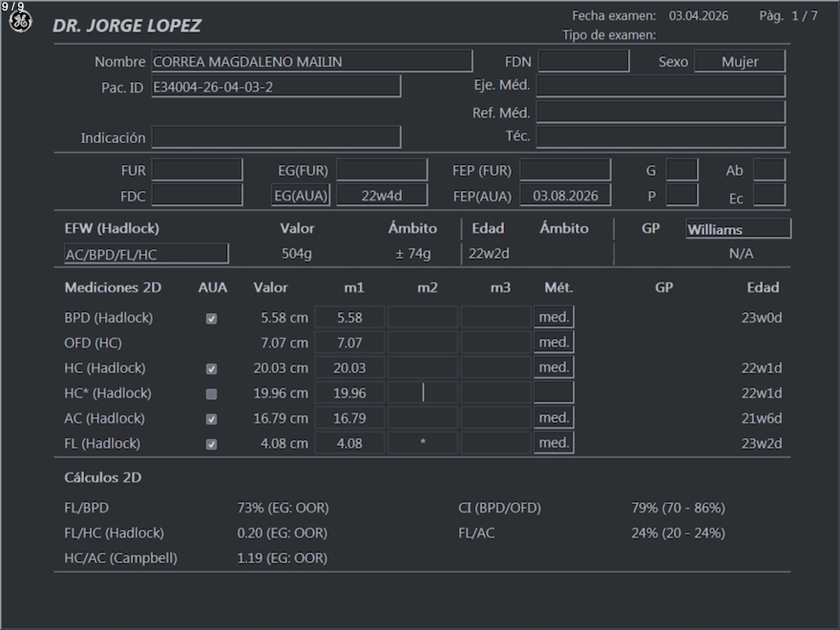Select the Pac. ID input field

pyautogui.click(x=276, y=87)
